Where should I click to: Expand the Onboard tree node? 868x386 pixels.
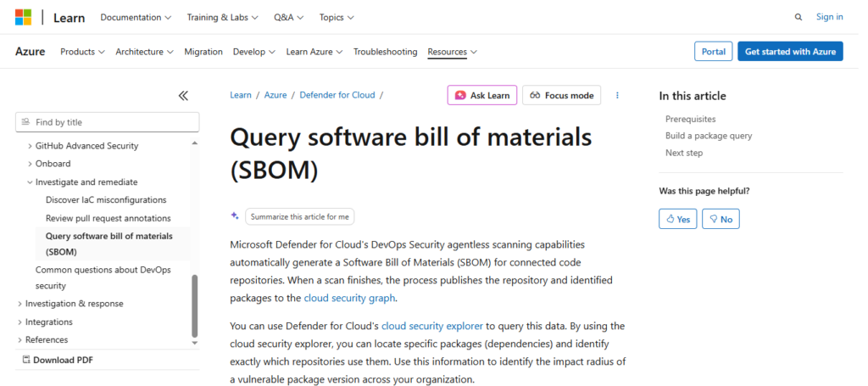[x=30, y=164]
